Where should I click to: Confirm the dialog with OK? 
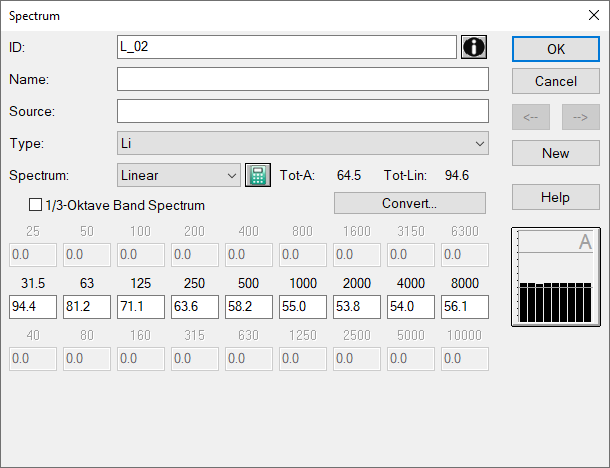[x=556, y=49]
